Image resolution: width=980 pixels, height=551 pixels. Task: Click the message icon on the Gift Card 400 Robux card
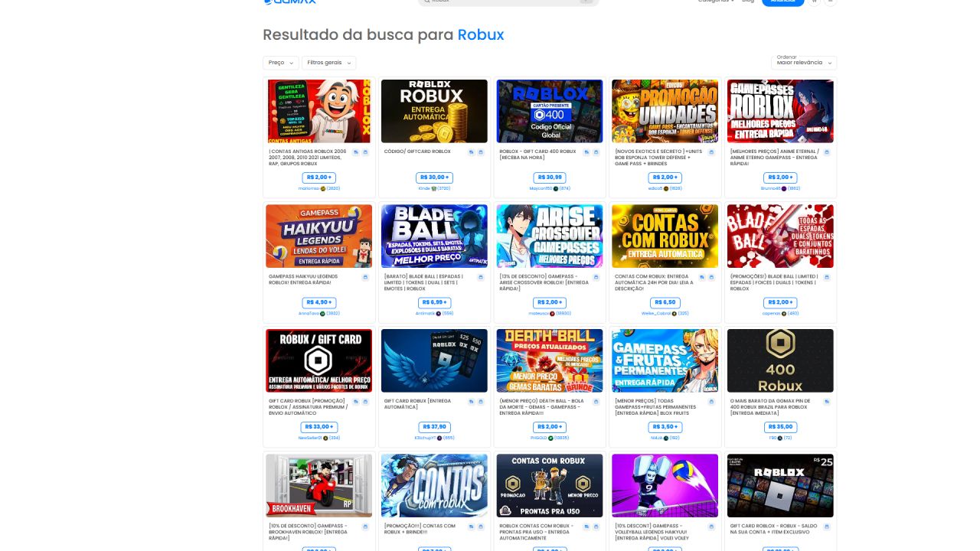point(586,152)
